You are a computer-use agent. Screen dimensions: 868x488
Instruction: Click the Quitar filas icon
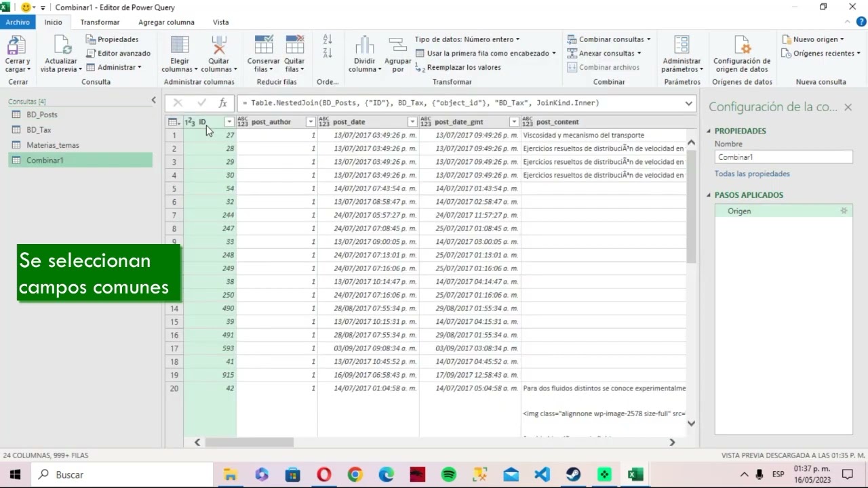point(294,45)
